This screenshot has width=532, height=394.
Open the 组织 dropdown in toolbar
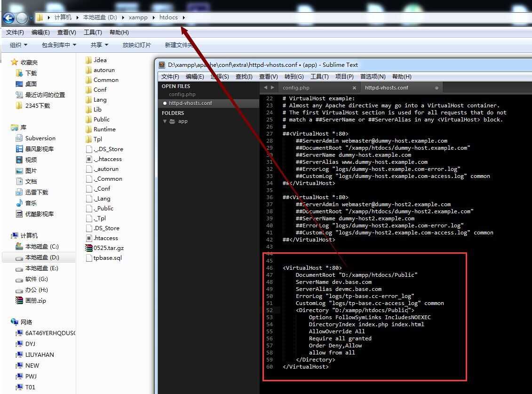[18, 45]
